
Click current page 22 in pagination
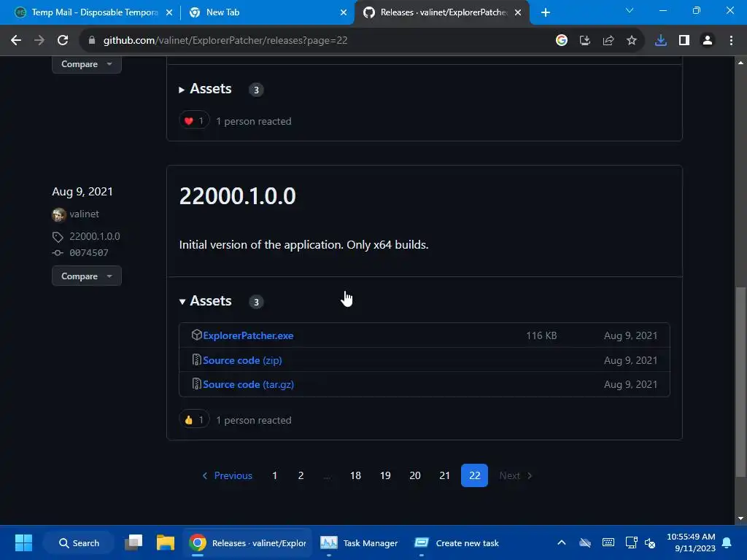[x=474, y=475]
